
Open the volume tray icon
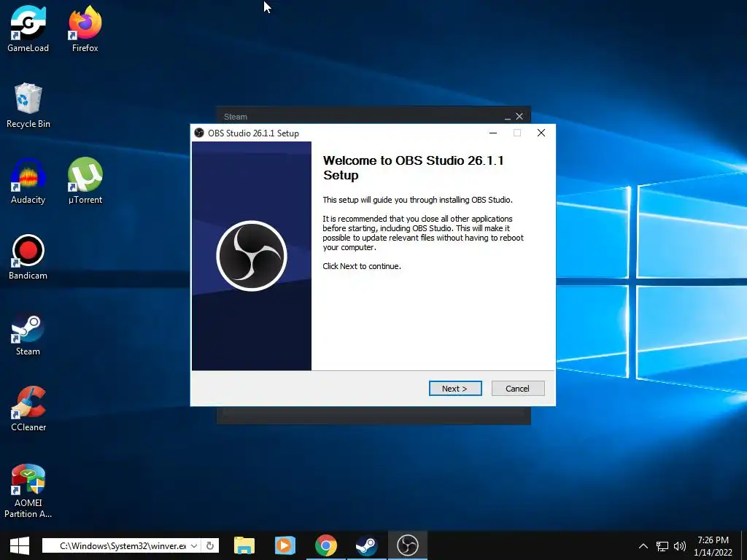pos(680,546)
